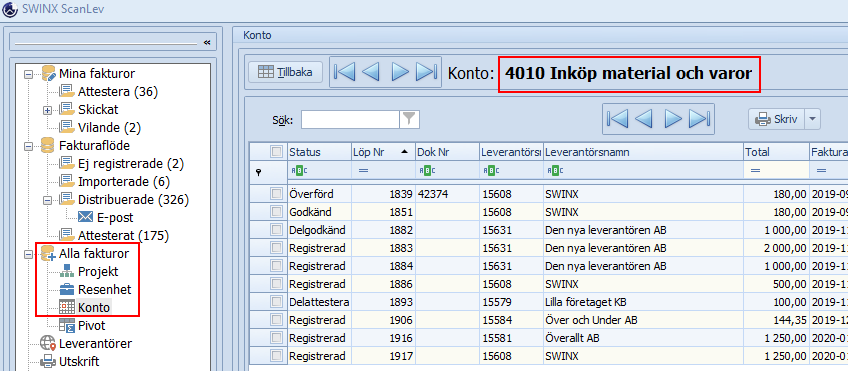Viewport: 848px width, 371px height.
Task: Jump to last record in grid navigator
Action: click(x=700, y=119)
